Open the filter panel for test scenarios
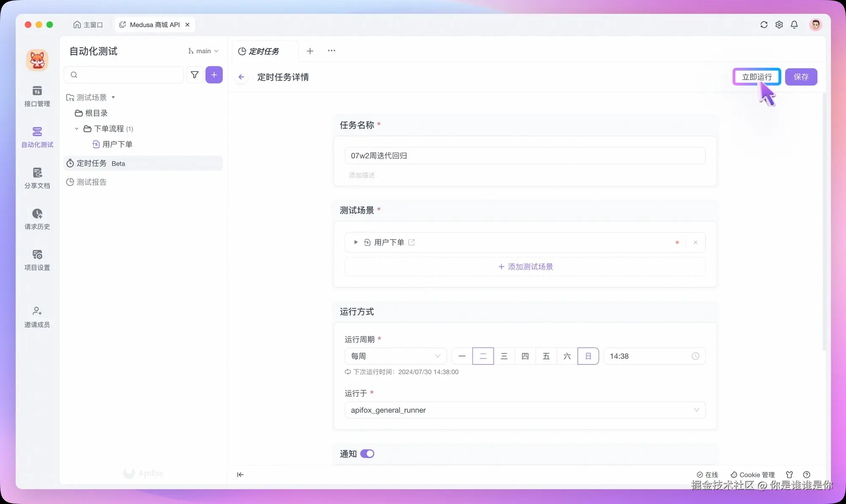Screen dimensions: 846x504 (195, 74)
